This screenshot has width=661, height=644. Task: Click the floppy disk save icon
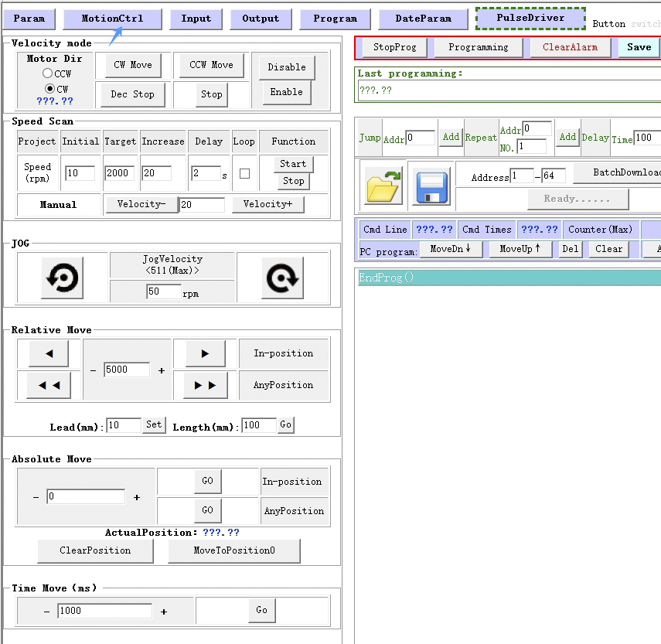click(431, 186)
